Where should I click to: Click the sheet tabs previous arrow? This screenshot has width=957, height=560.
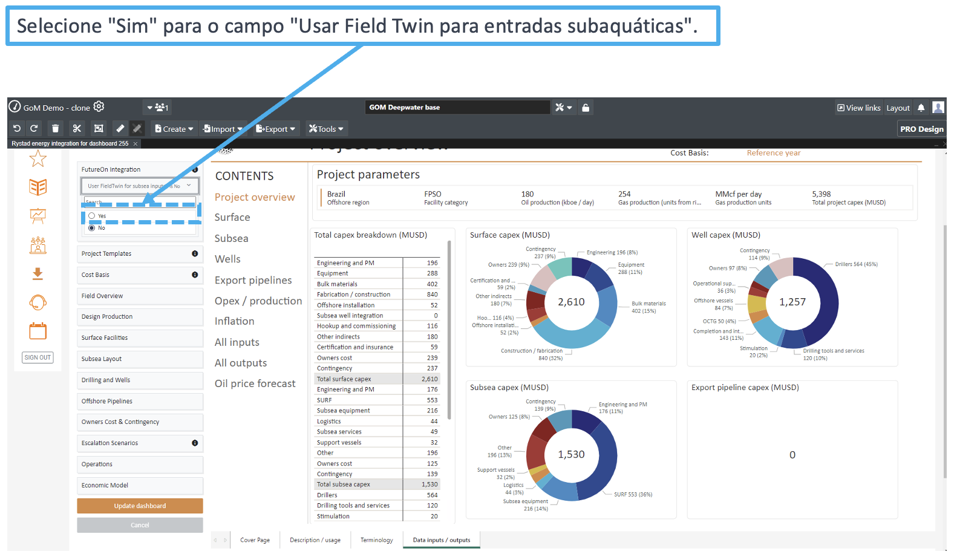point(215,540)
